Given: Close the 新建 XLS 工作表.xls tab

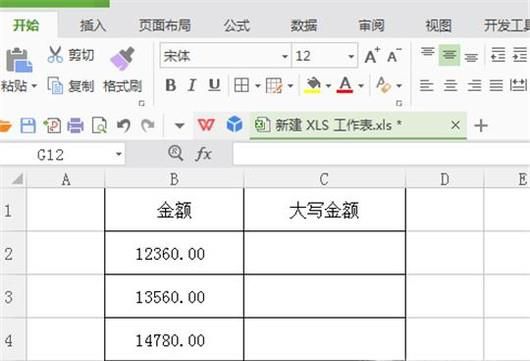Looking at the screenshot, I should (455, 125).
